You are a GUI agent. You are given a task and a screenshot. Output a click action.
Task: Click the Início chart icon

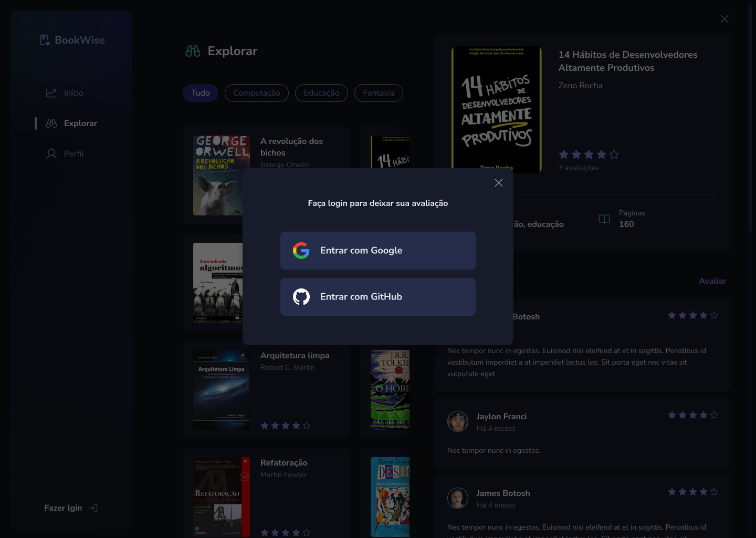(x=51, y=93)
